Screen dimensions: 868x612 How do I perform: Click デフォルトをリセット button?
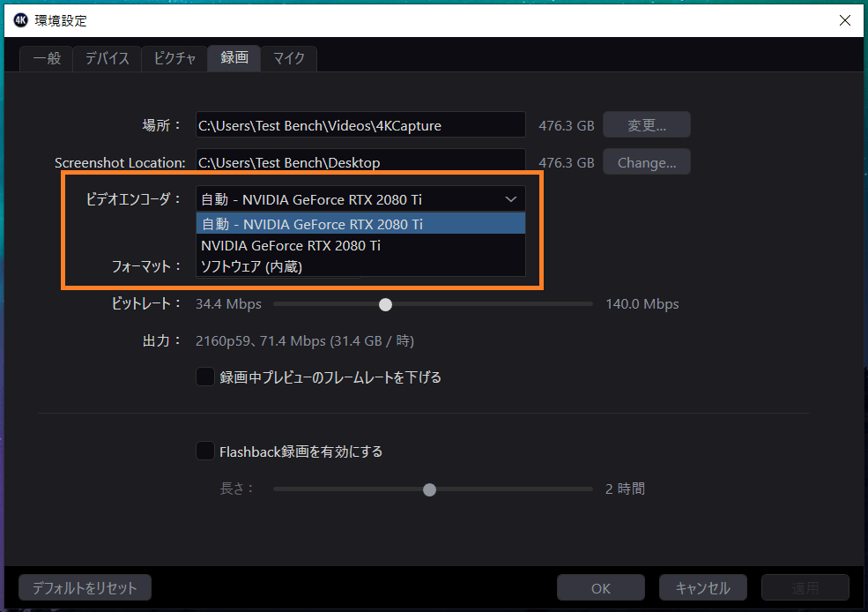85,587
